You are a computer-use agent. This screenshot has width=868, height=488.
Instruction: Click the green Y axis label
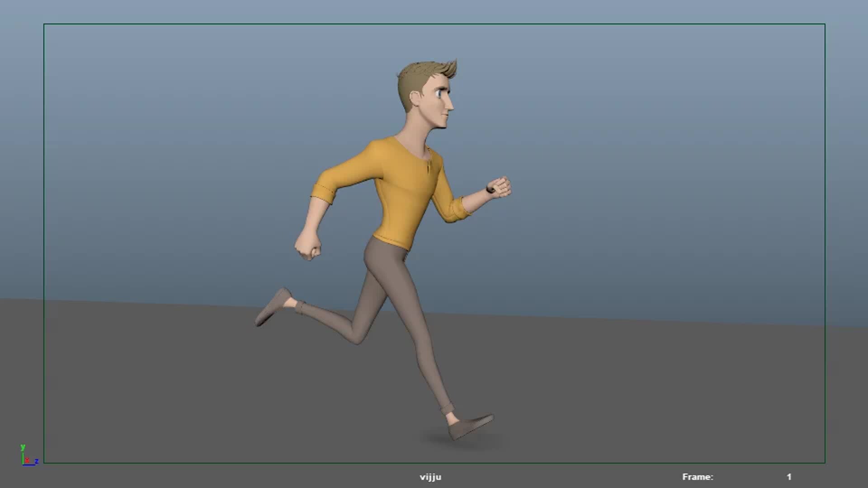[x=23, y=447]
